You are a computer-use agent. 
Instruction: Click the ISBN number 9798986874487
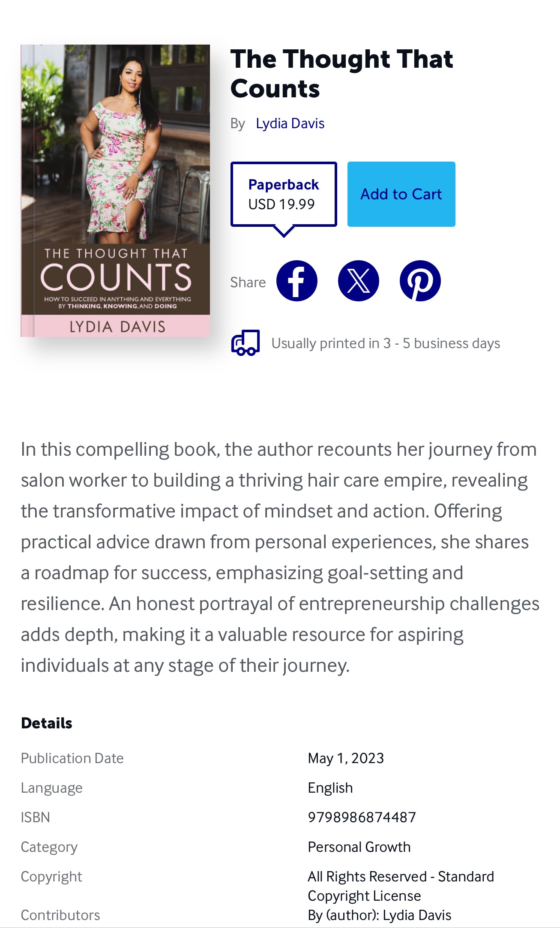[362, 817]
